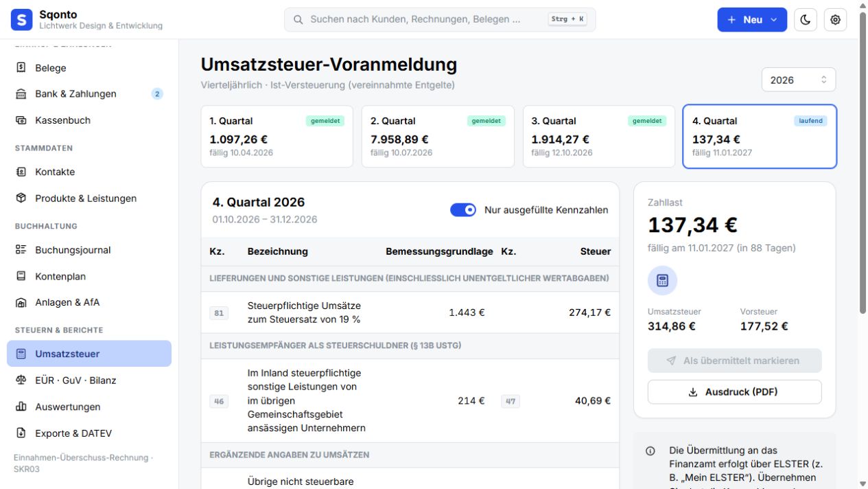This screenshot has height=489, width=868.
Task: Click Steuerpflichtige Umsätze row label
Action: (304, 312)
